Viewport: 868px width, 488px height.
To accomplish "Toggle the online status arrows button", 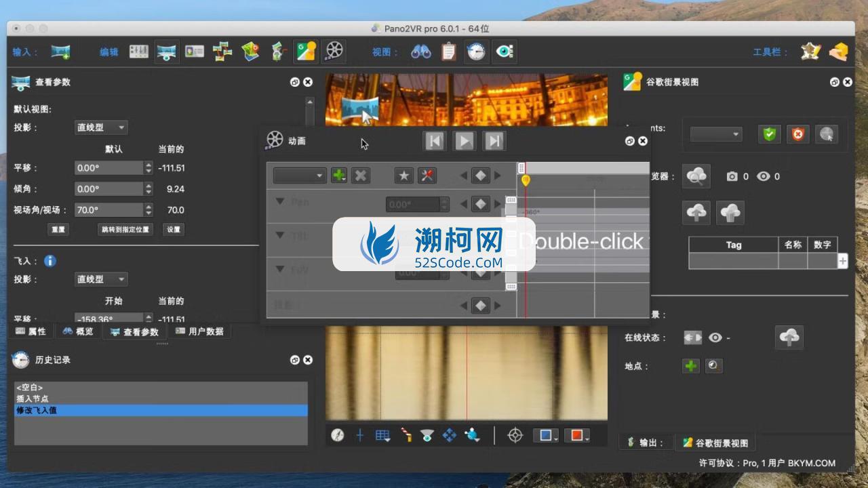I will [x=692, y=338].
